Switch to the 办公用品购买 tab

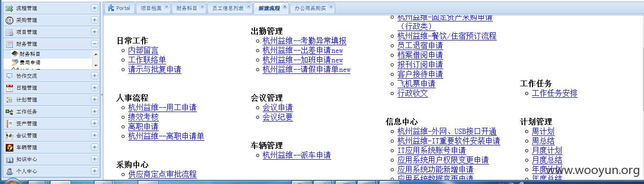tap(312, 8)
